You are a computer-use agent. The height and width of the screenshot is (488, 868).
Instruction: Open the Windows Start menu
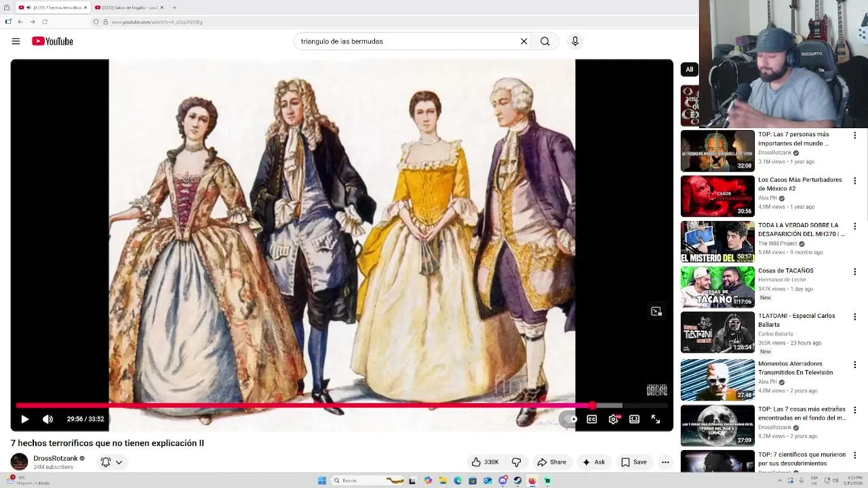click(322, 481)
